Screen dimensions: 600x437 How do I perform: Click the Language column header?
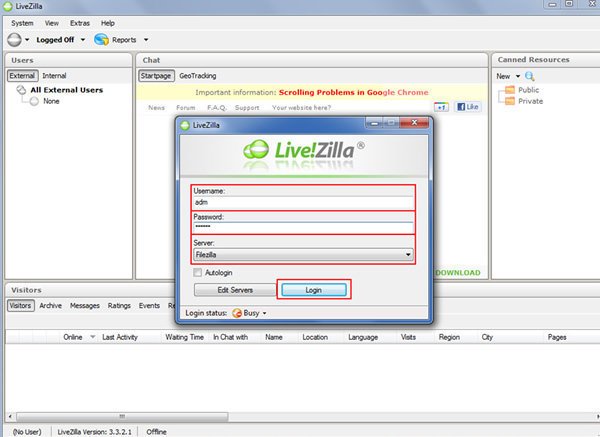click(x=363, y=337)
